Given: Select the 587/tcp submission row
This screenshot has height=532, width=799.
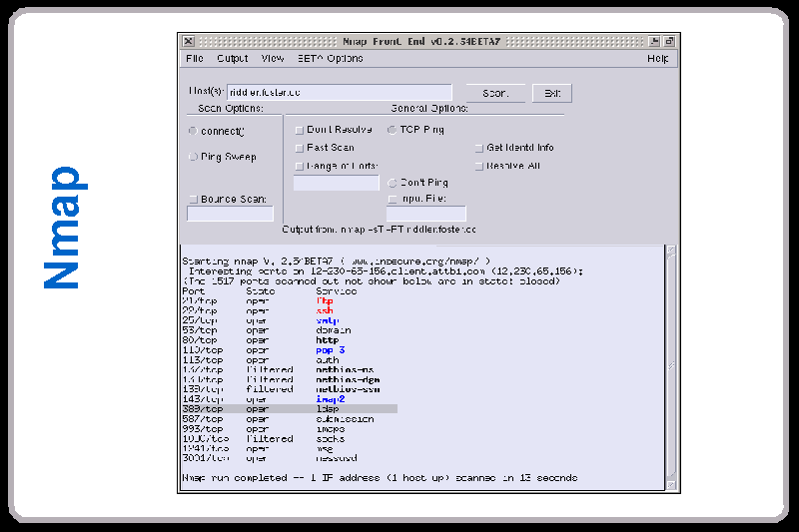Looking at the screenshot, I should pos(279,419).
